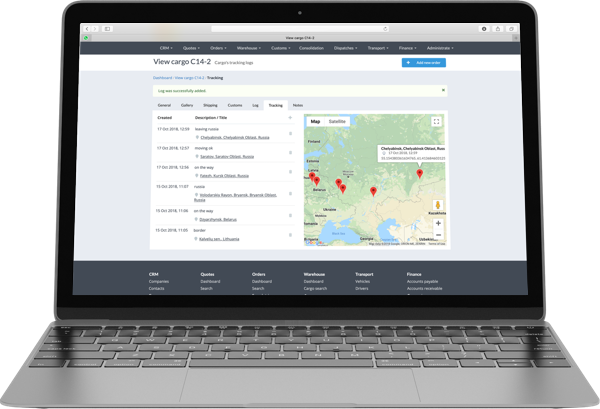Switch to the General tab
Screen dimensions: 600x409
point(164,105)
